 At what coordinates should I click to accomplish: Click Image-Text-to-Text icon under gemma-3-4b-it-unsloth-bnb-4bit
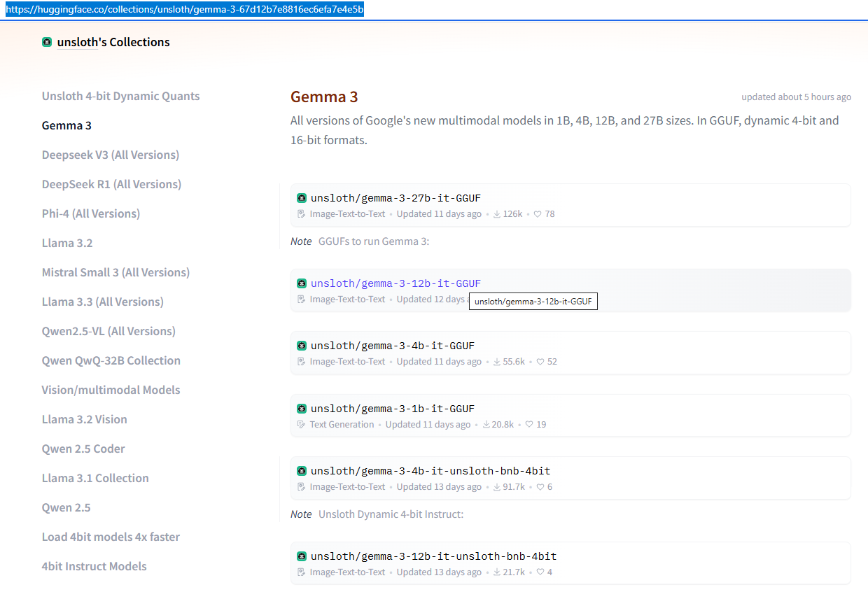[302, 487]
